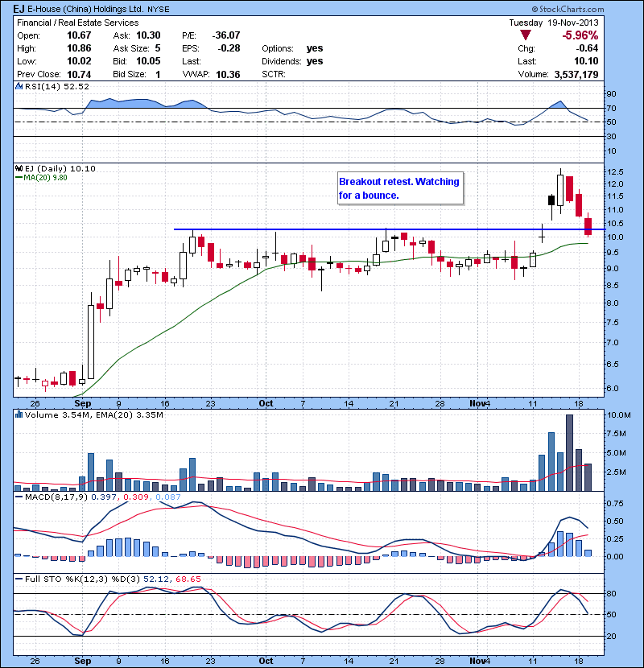This screenshot has width=644, height=668.
Task: Click the last red candle at the retest
Action: (x=588, y=226)
